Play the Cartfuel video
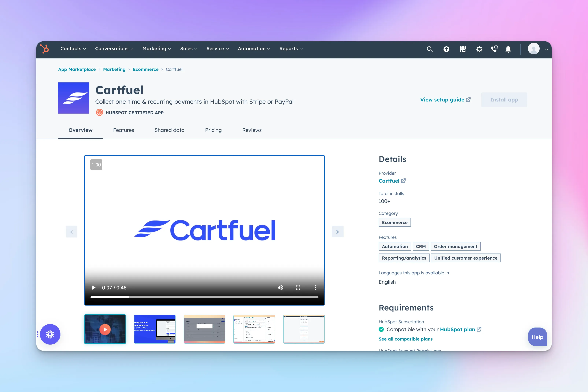Image resolution: width=588 pixels, height=392 pixels. click(94, 288)
